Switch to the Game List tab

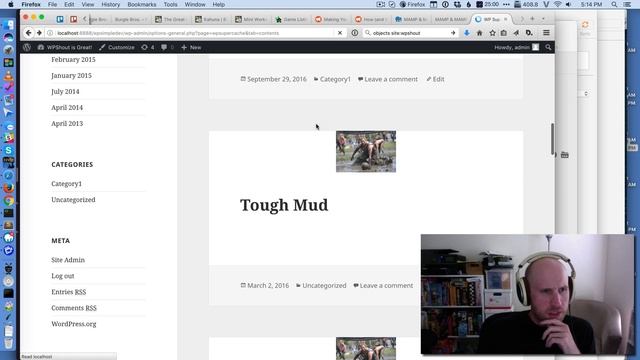click(x=291, y=19)
